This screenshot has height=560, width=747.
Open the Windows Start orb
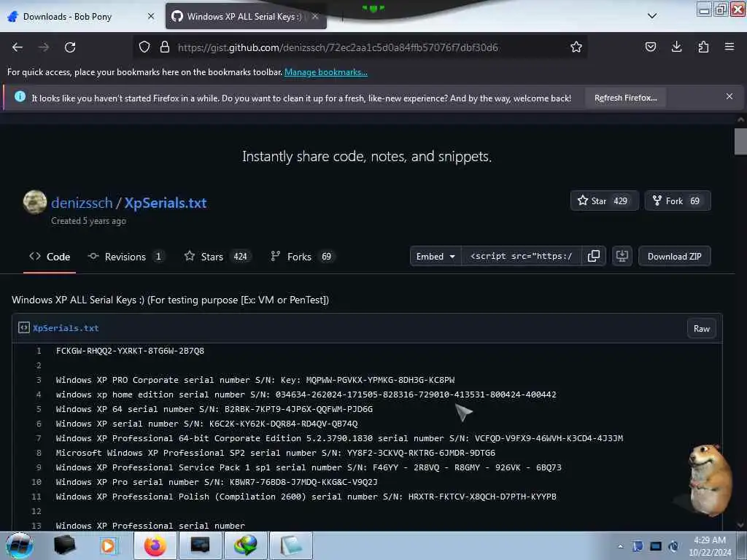[19, 545]
